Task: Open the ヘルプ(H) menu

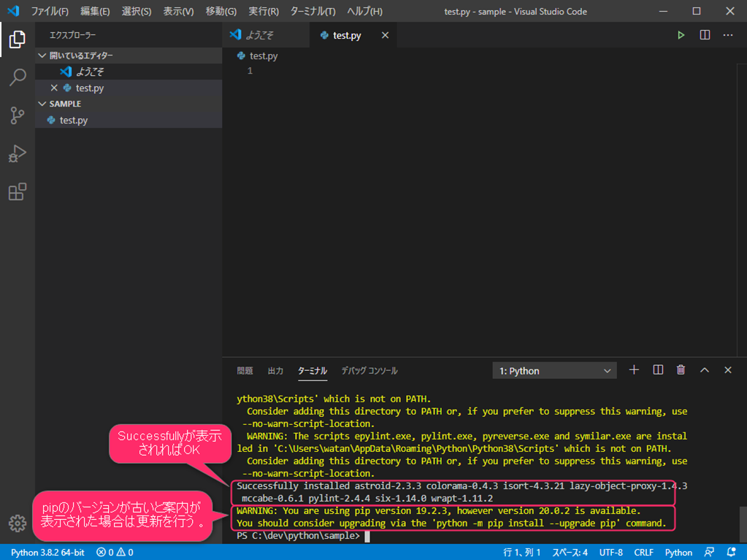Action: [364, 11]
